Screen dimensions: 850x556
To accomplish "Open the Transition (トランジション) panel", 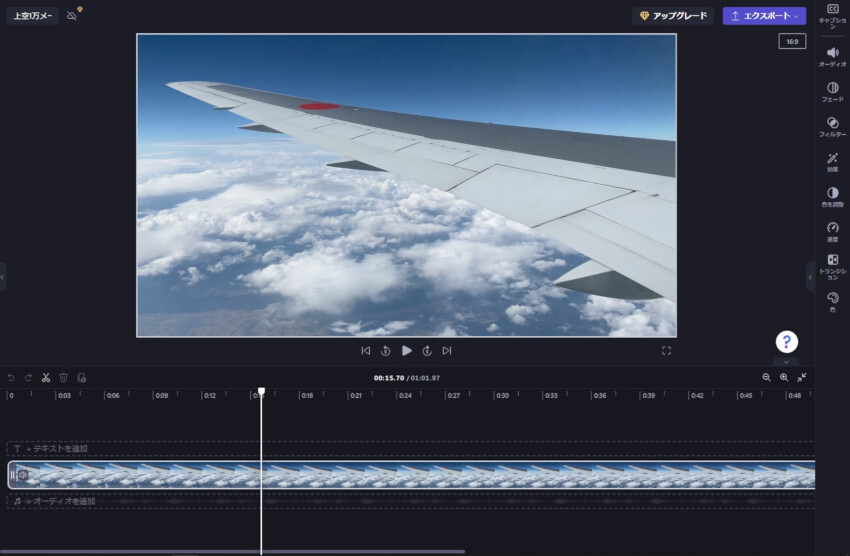I will pyautogui.click(x=832, y=266).
